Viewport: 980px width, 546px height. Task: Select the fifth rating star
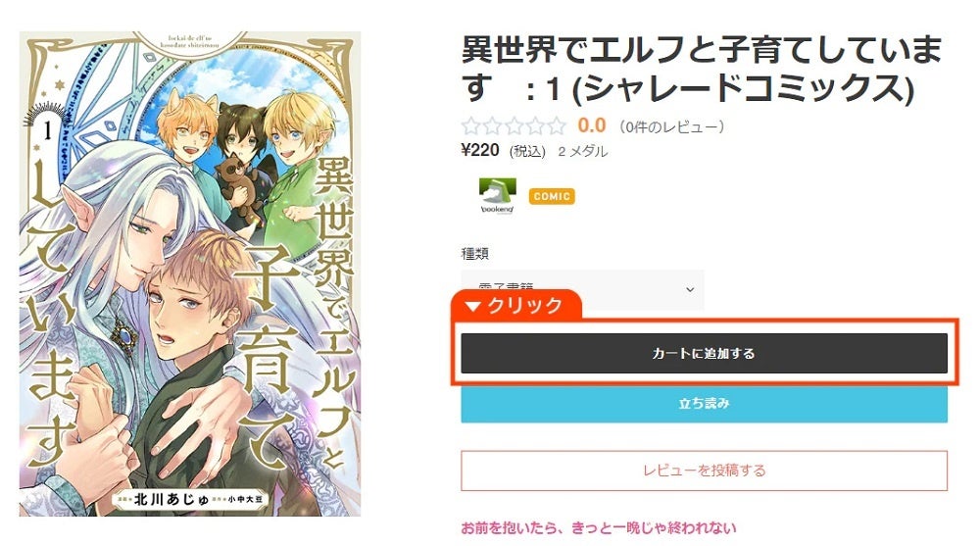pos(557,126)
